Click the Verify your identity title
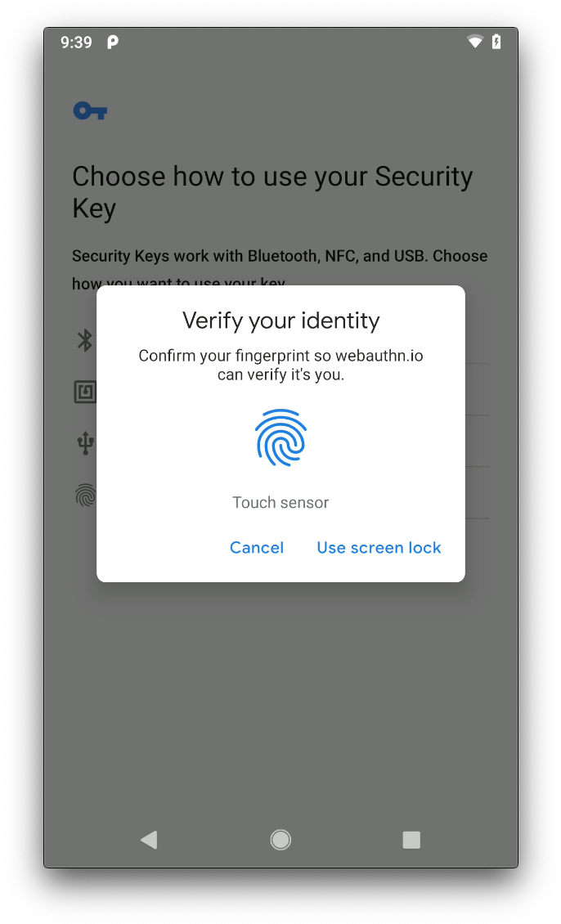The image size is (561, 924). point(280,321)
